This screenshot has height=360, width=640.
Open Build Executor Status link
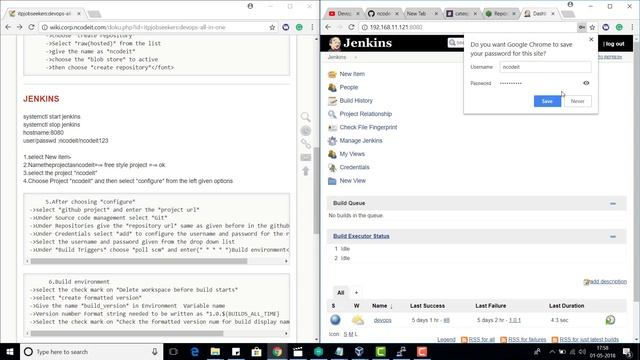click(361, 236)
